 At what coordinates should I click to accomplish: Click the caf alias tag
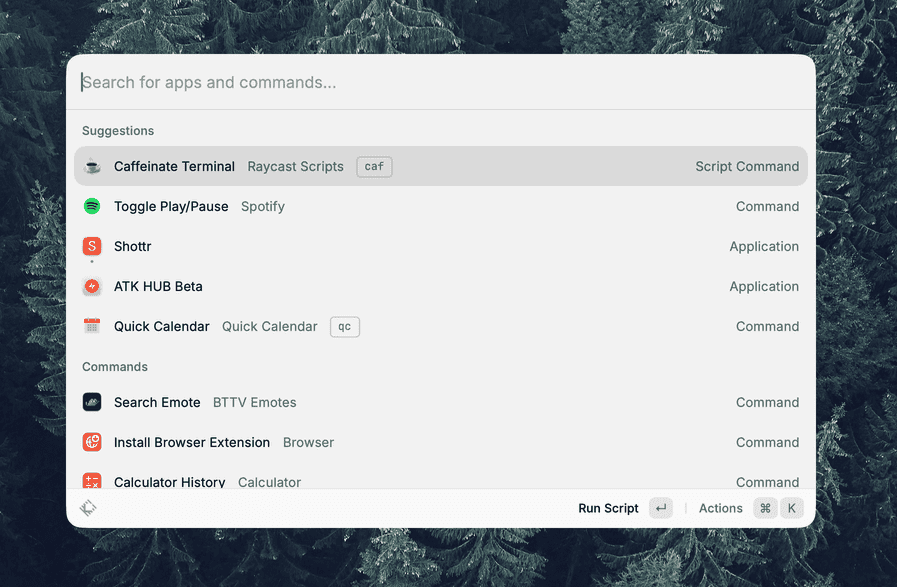click(x=374, y=166)
